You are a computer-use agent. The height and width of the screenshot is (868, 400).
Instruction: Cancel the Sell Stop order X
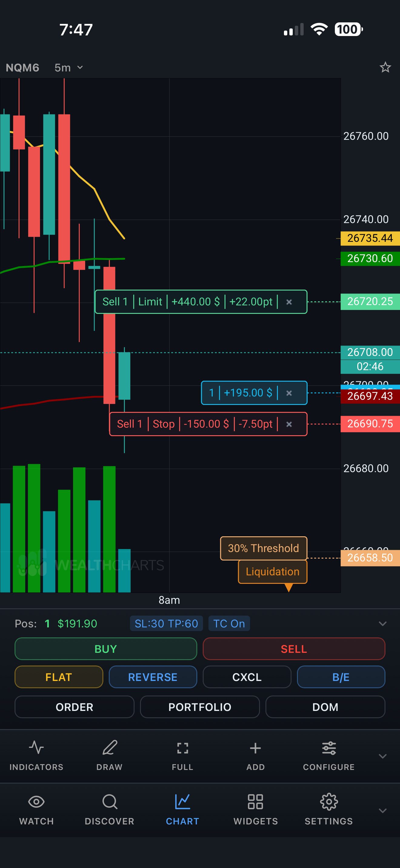[289, 424]
